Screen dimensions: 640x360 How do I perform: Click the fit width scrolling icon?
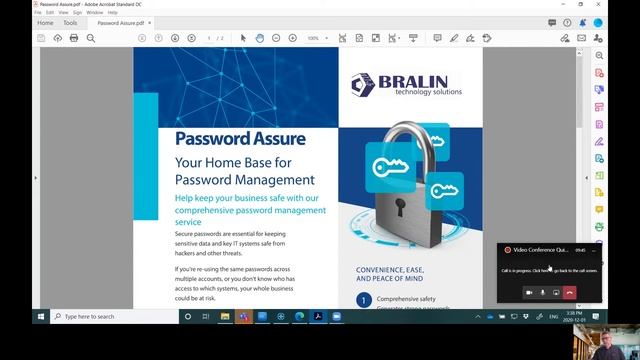coord(342,38)
